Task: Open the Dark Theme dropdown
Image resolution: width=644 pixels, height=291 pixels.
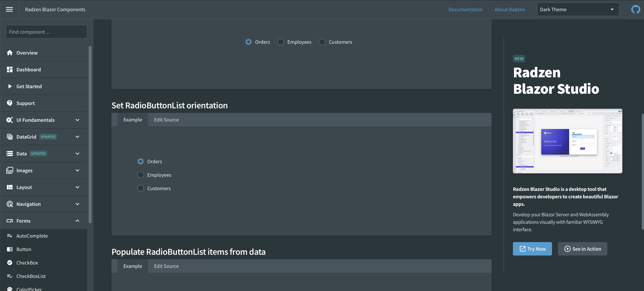Action: (577, 9)
